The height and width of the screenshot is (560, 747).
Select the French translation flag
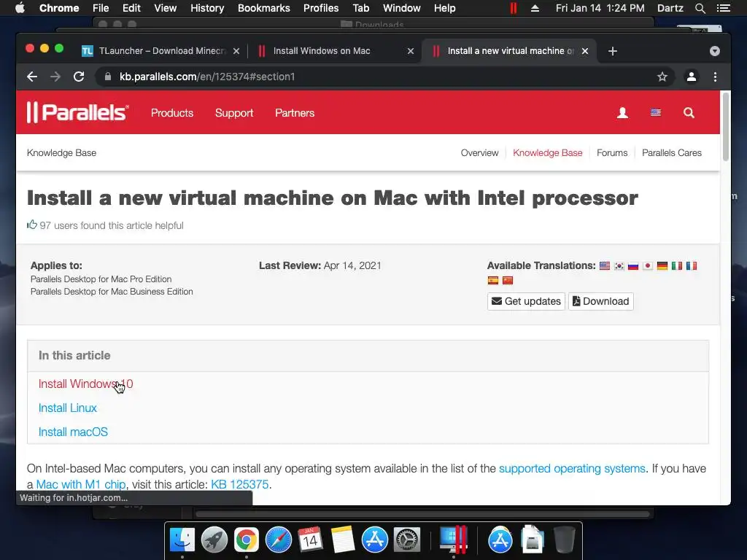(692, 265)
